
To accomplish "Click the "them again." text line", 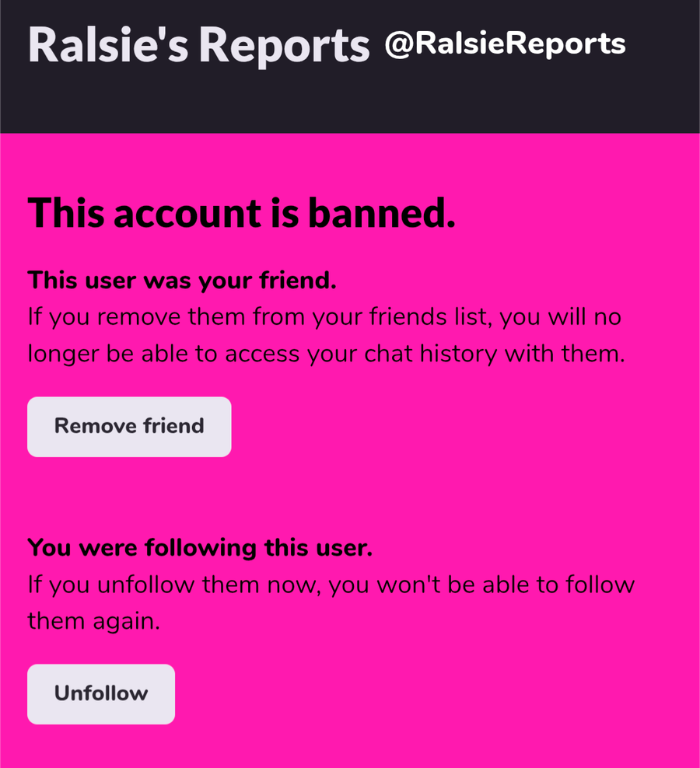I will (x=93, y=621).
